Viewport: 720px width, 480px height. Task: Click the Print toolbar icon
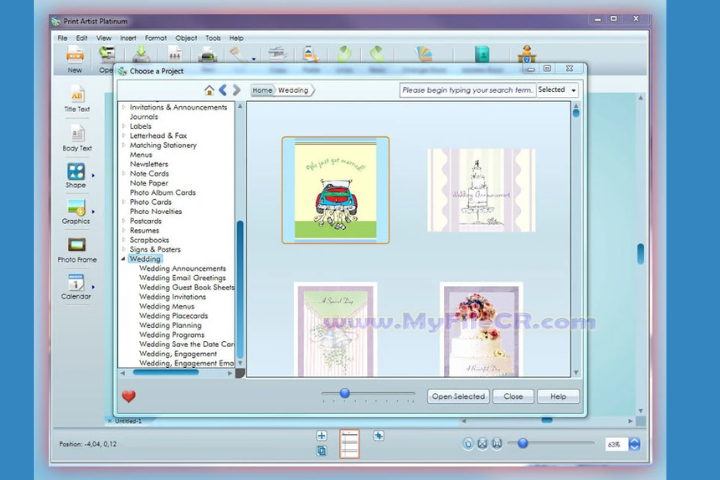pos(207,55)
